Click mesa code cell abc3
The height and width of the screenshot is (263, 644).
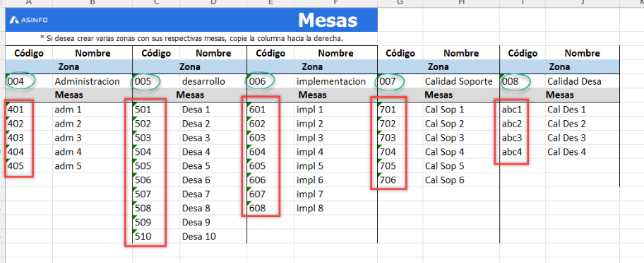[523, 138]
